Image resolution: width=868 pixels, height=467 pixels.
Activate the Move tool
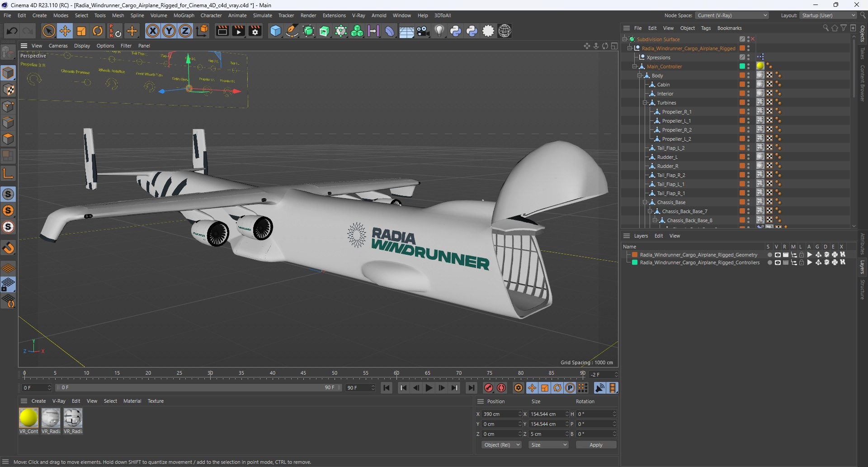click(65, 31)
